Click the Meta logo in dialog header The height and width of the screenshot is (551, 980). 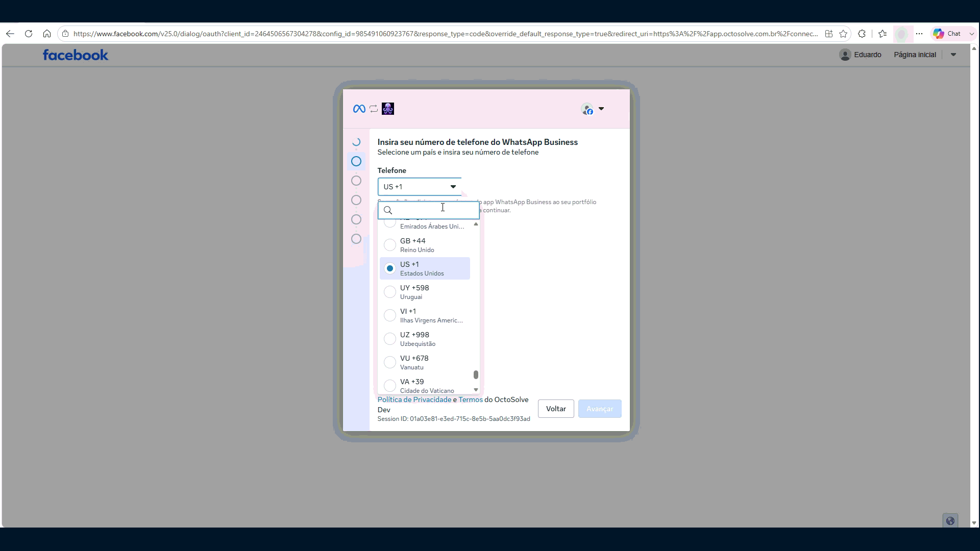pyautogui.click(x=359, y=109)
